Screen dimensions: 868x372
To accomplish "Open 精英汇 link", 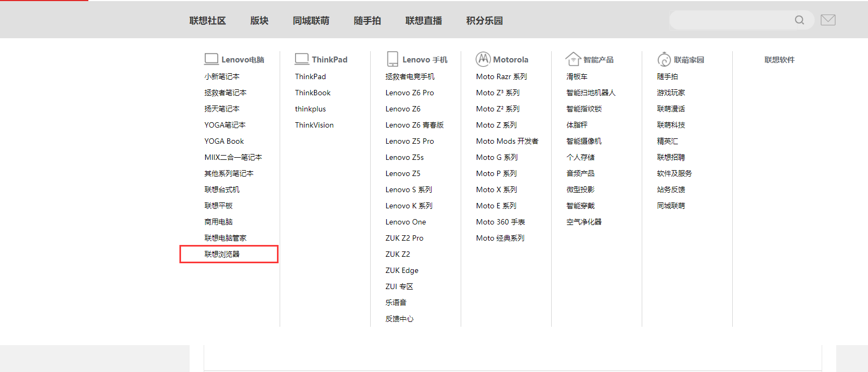I will [668, 141].
